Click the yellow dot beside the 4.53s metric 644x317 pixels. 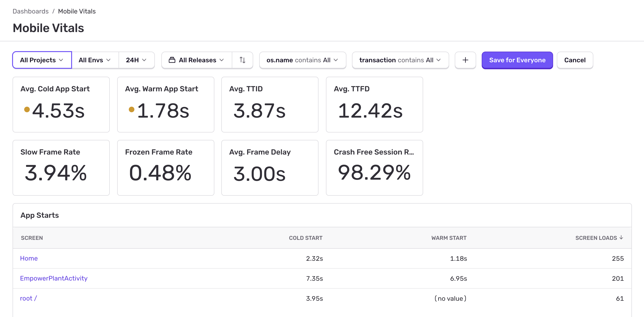[27, 109]
